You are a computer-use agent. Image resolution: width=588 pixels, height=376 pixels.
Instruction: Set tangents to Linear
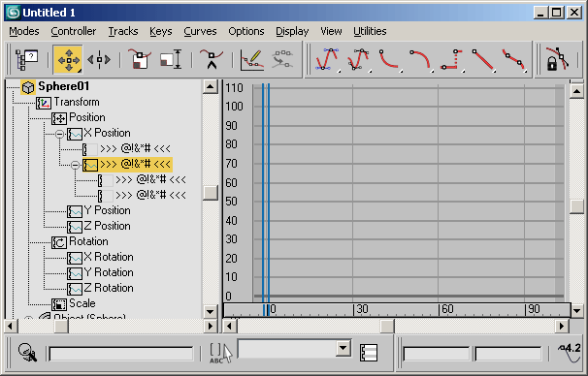(483, 59)
